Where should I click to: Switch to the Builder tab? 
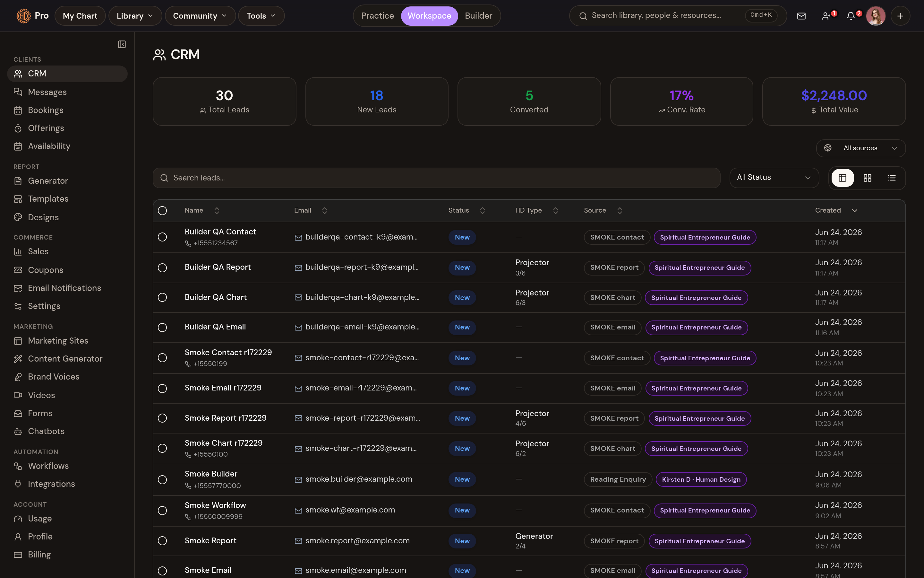[478, 16]
